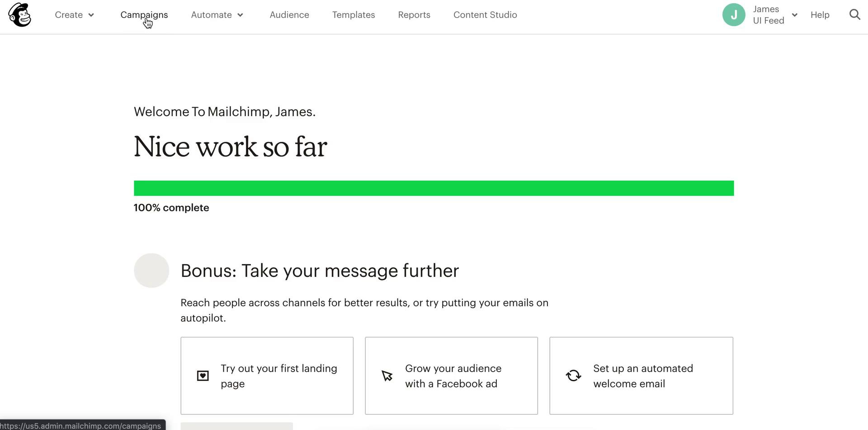Viewport: 868px width, 430px height.
Task: Select Grow your audience with a Facebook ad
Action: coord(452,376)
